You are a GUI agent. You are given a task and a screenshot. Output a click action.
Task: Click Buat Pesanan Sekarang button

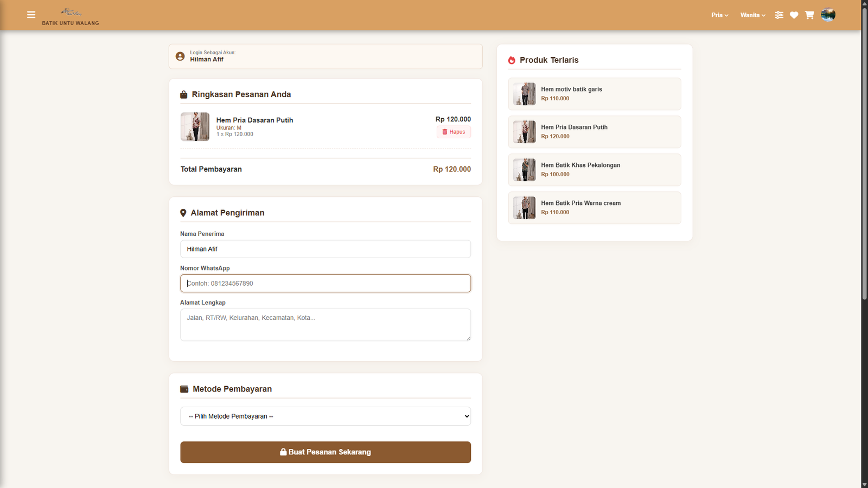[325, 452]
